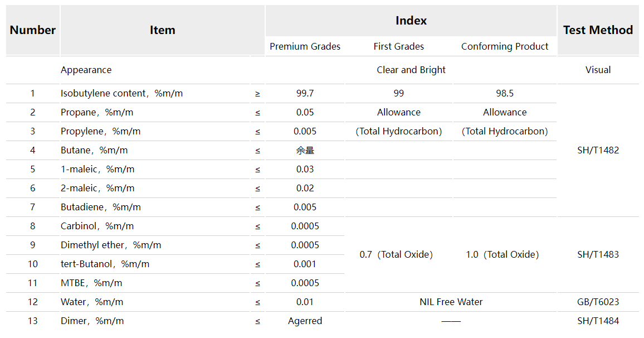Click the Test Method column header
The image size is (644, 338).
[x=598, y=30]
